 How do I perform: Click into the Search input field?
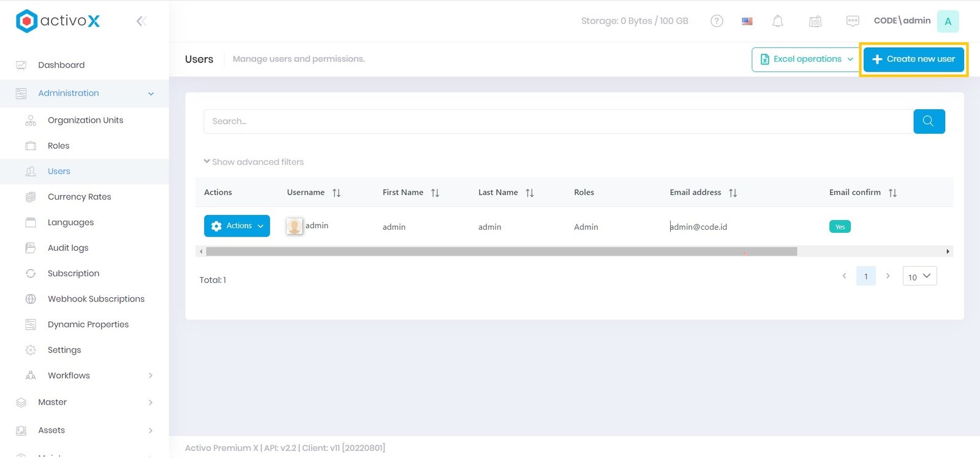click(557, 121)
